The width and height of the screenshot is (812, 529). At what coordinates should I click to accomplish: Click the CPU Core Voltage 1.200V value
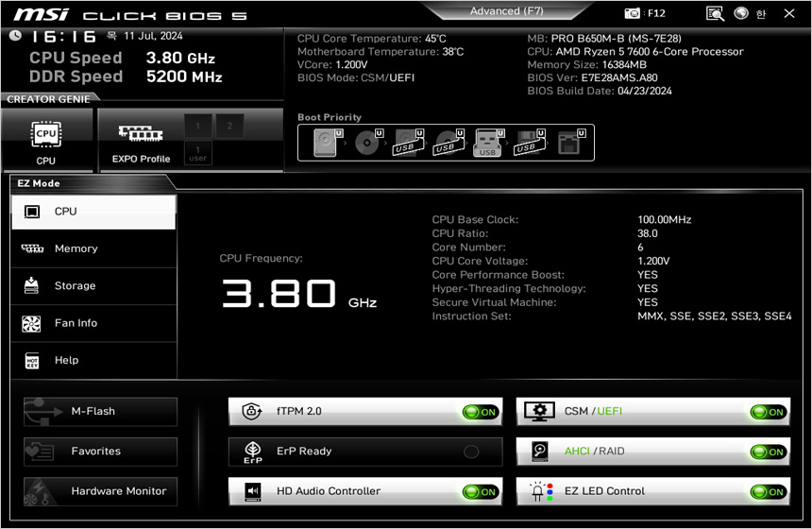coord(653,261)
